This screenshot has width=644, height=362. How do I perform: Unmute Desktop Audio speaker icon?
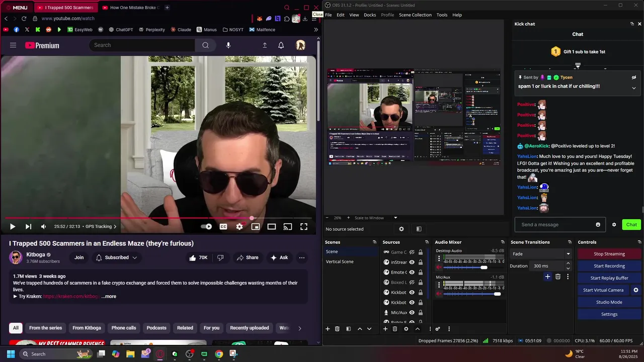[x=439, y=267]
